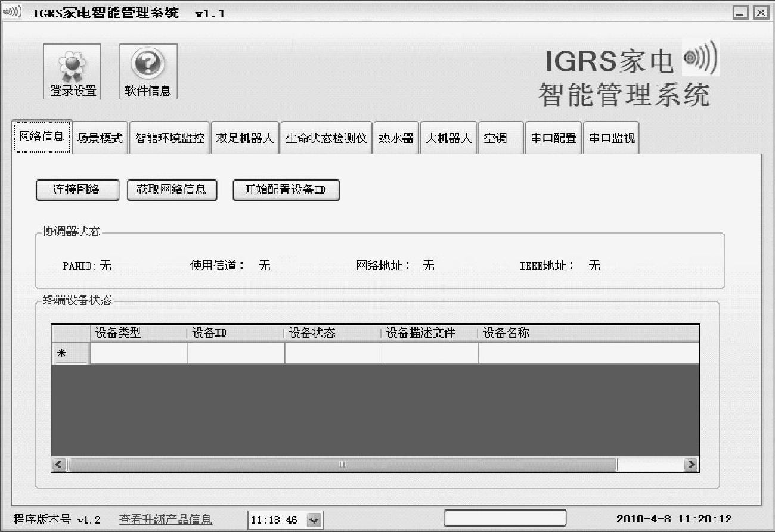
Task: Select the 设备名称 column header
Action: tap(589, 334)
